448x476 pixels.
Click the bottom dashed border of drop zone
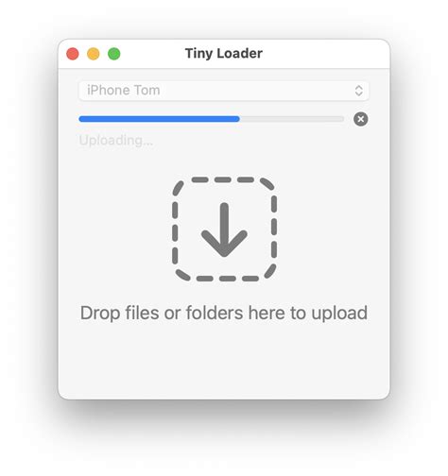pyautogui.click(x=224, y=279)
